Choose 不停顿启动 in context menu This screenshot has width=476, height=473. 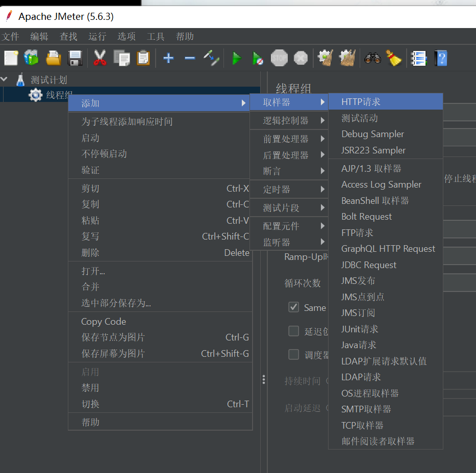[x=160, y=154]
